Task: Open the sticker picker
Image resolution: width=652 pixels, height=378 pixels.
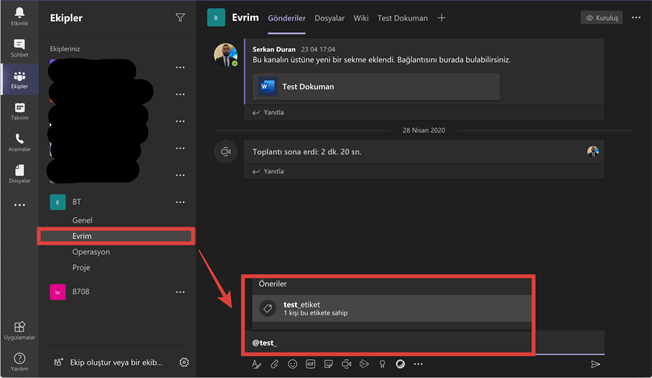Action: pyautogui.click(x=328, y=364)
